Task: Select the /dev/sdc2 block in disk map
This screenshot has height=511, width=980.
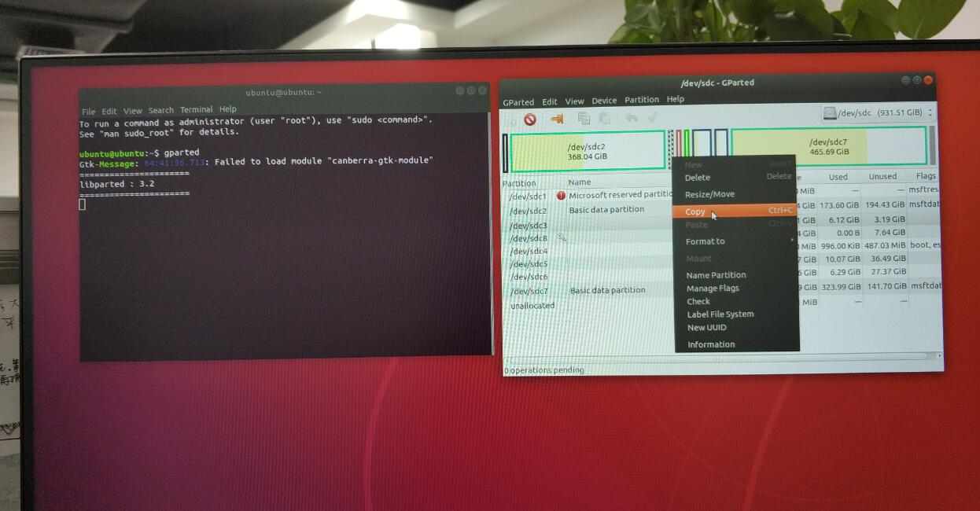Action: [x=588, y=152]
